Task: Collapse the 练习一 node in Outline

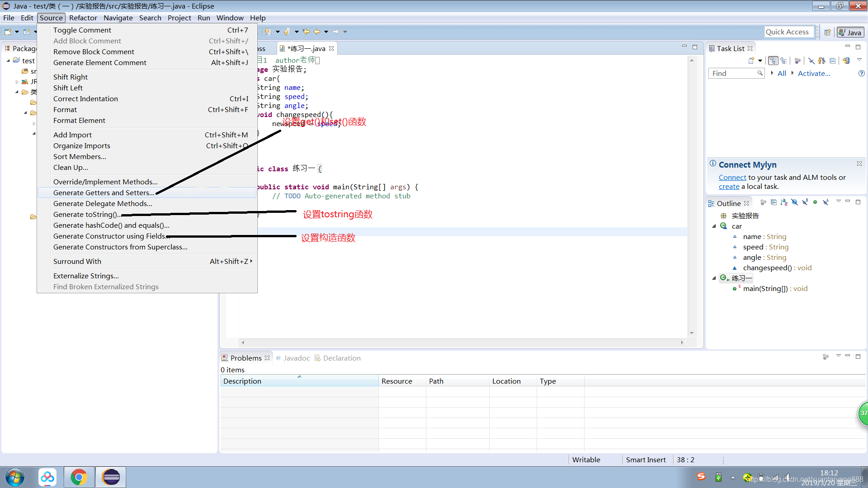Action: point(714,278)
